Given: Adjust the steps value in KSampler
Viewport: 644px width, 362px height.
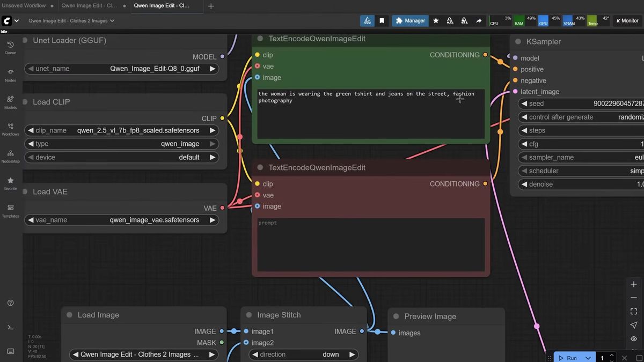Looking at the screenshot, I should point(581,130).
